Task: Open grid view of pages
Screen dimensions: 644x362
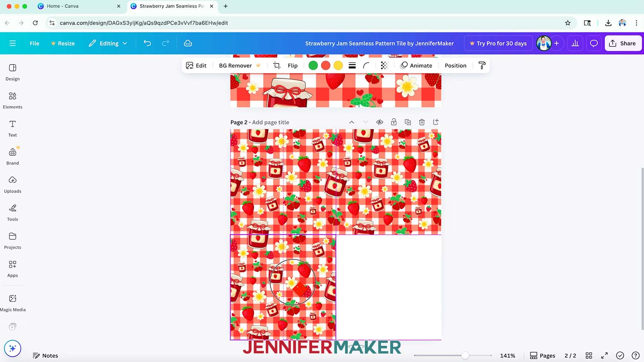Action: pyautogui.click(x=589, y=355)
